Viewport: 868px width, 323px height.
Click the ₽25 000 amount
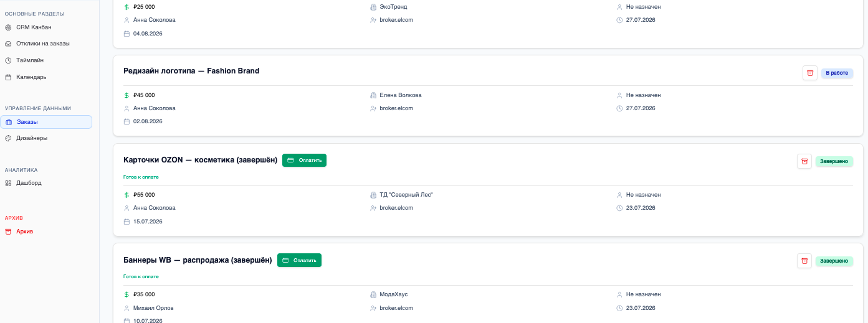click(144, 7)
